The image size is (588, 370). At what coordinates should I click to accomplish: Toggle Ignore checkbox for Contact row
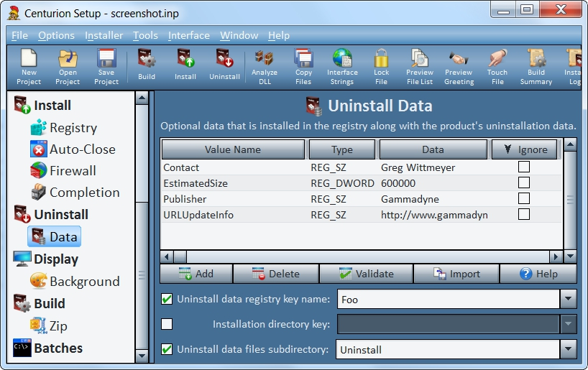(524, 167)
